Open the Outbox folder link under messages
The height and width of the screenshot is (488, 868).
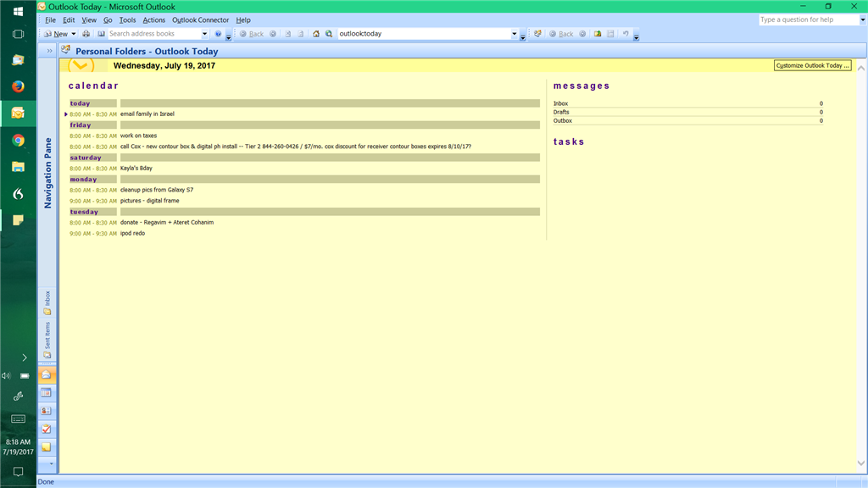pyautogui.click(x=563, y=120)
